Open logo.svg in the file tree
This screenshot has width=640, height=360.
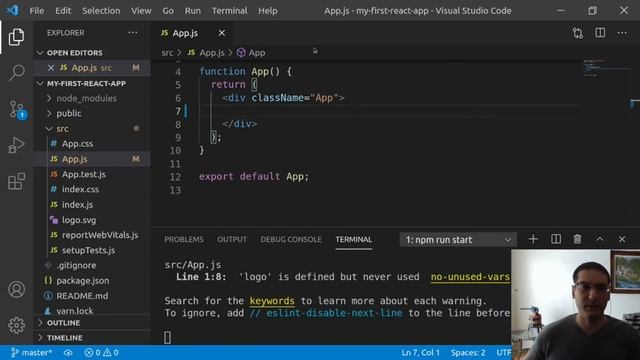pyautogui.click(x=79, y=220)
